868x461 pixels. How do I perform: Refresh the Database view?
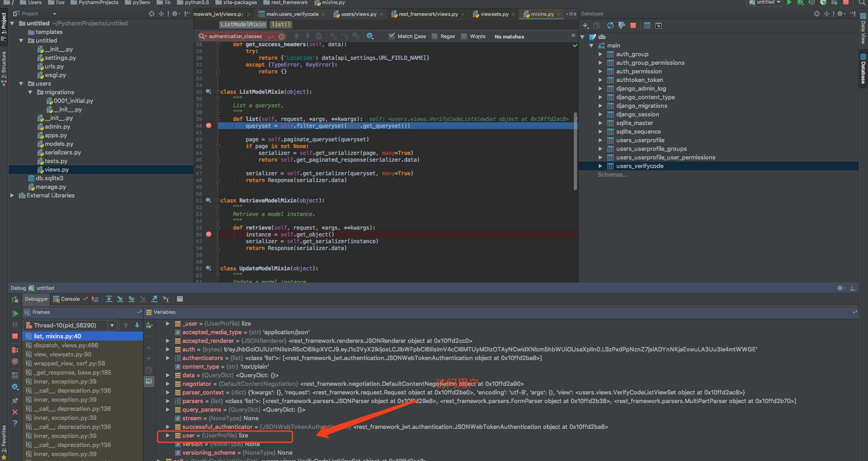click(610, 25)
